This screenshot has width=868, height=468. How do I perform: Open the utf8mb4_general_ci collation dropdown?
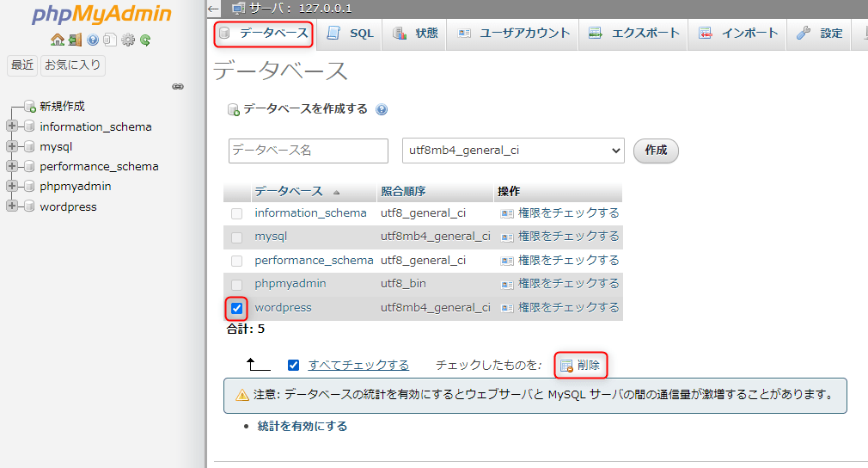tap(513, 151)
